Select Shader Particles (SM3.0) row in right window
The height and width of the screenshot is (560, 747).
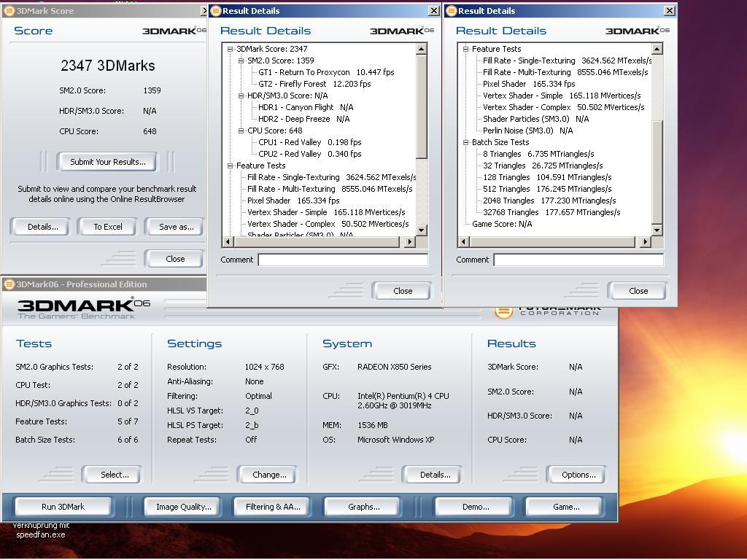coord(536,119)
